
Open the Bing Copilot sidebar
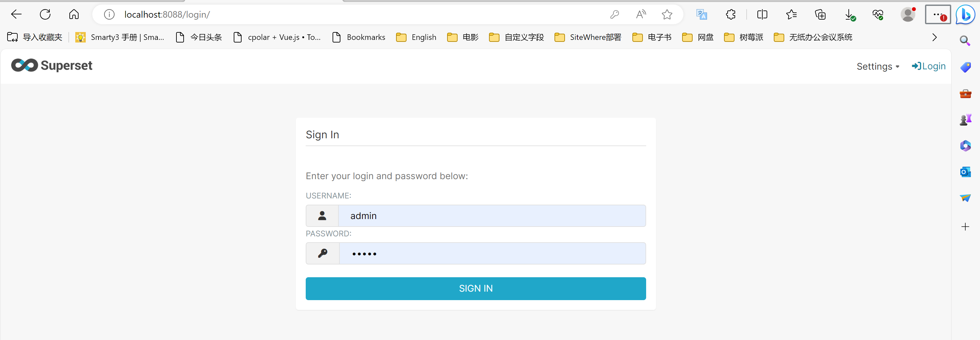point(966,14)
